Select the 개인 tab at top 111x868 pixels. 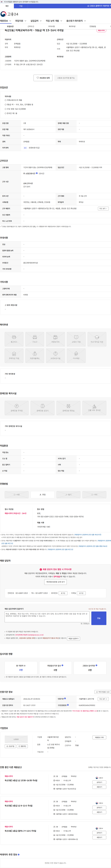click(x=7, y=6)
